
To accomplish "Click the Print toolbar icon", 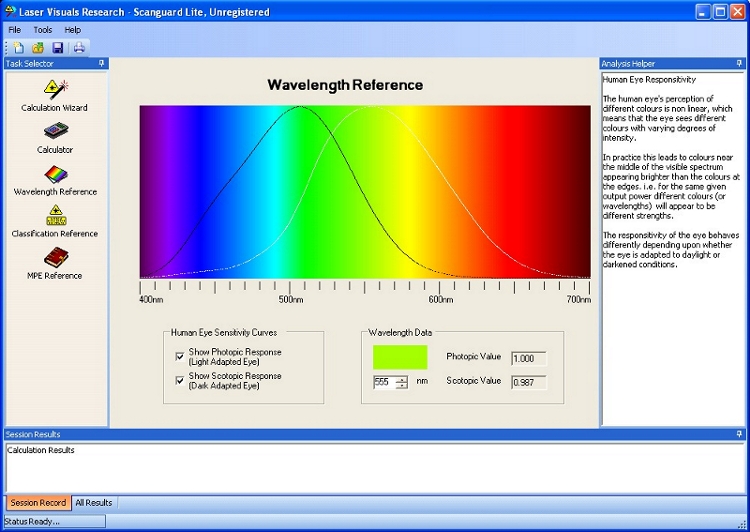I will click(79, 47).
